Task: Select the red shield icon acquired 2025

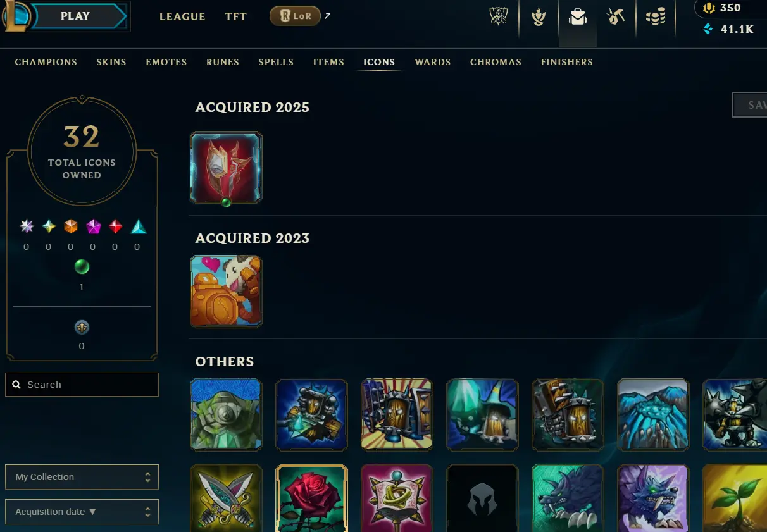Action: (x=226, y=168)
